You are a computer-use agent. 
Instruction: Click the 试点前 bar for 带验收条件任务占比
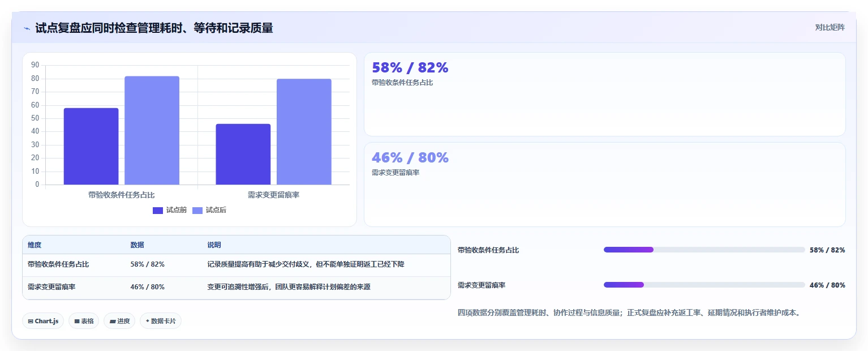tap(91, 146)
